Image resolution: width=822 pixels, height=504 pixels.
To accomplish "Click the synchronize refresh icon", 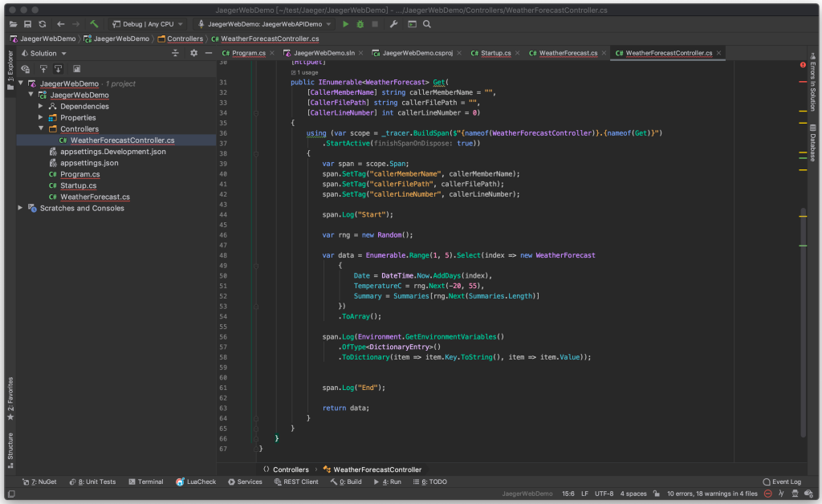I will coord(43,24).
